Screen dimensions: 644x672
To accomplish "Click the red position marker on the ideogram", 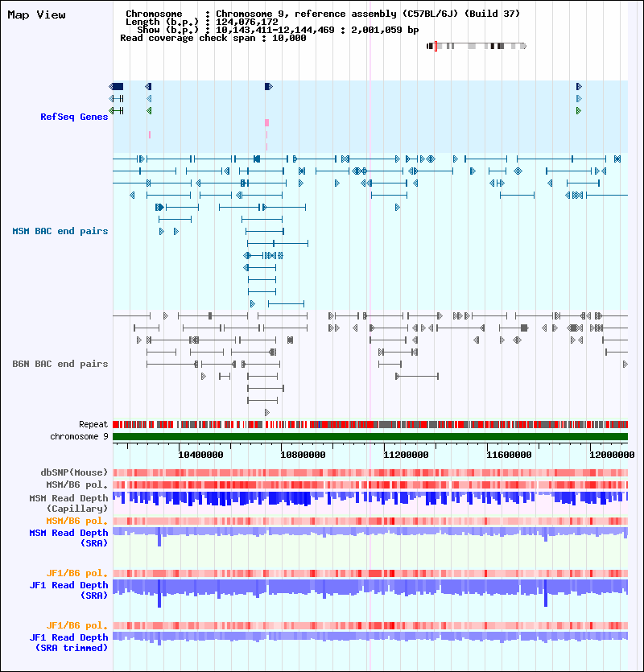I will coord(436,46).
